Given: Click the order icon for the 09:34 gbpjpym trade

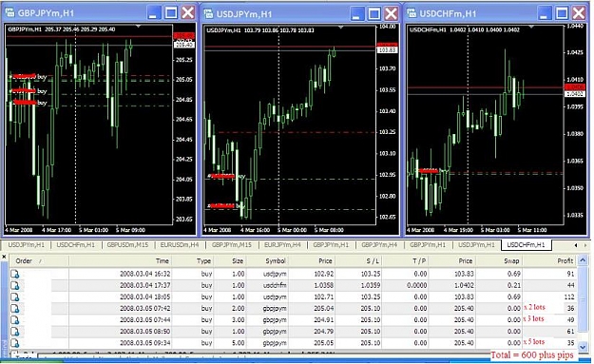Looking at the screenshot, I should coord(15,343).
